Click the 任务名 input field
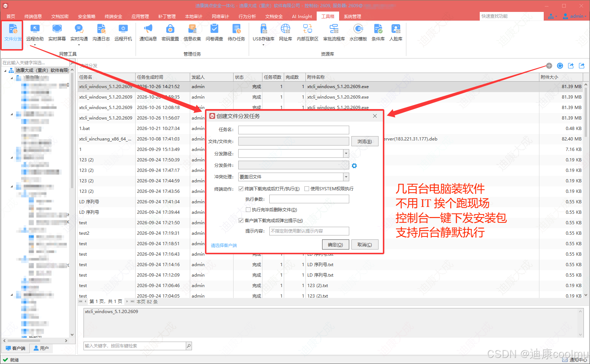This screenshot has height=364, width=590. coord(294,130)
